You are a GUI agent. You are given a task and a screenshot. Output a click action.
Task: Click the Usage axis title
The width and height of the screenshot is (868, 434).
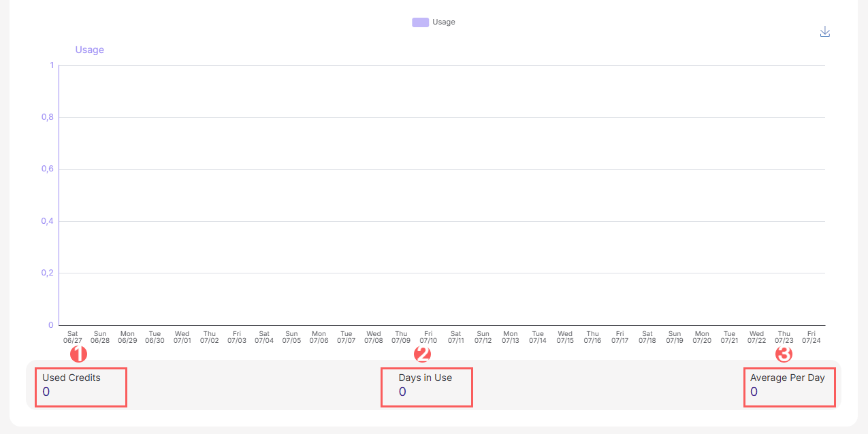(x=89, y=50)
